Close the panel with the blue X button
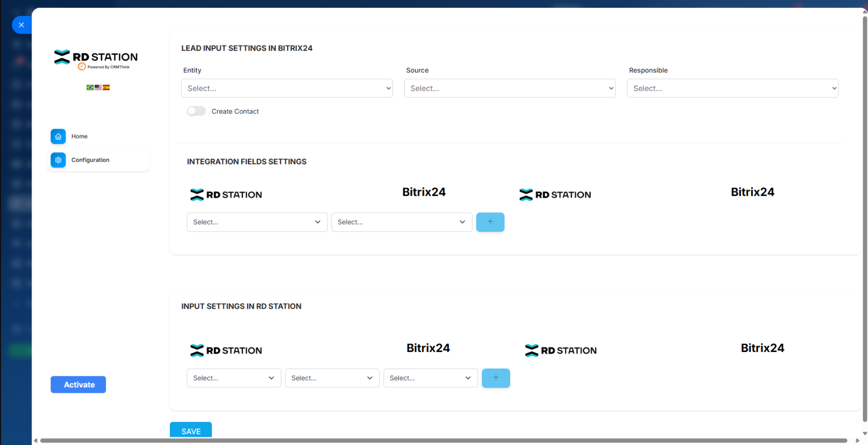 tap(21, 25)
